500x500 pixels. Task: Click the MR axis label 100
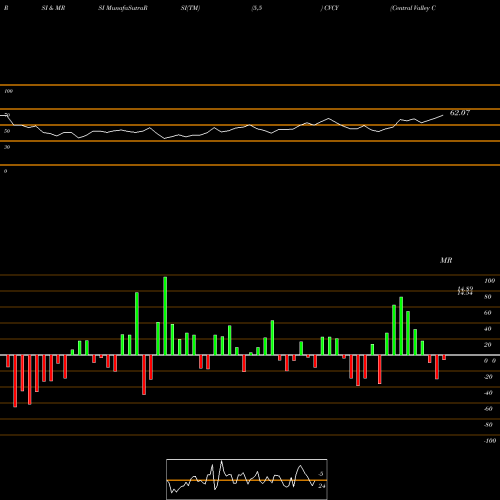[489, 281]
